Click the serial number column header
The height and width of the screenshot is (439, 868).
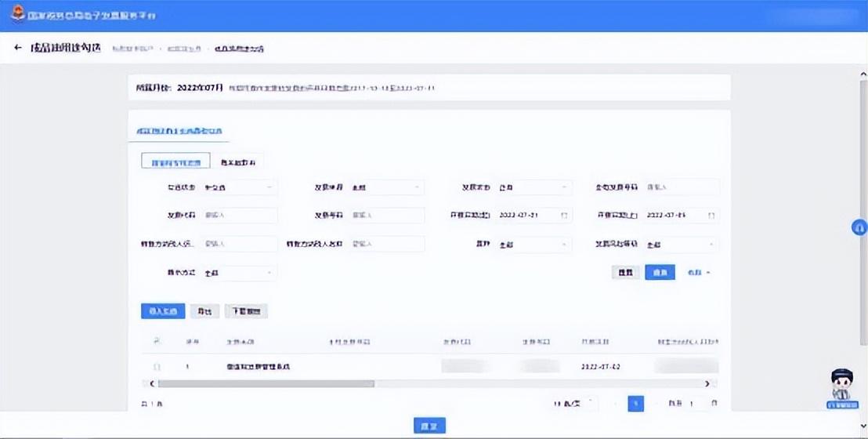coord(191,342)
